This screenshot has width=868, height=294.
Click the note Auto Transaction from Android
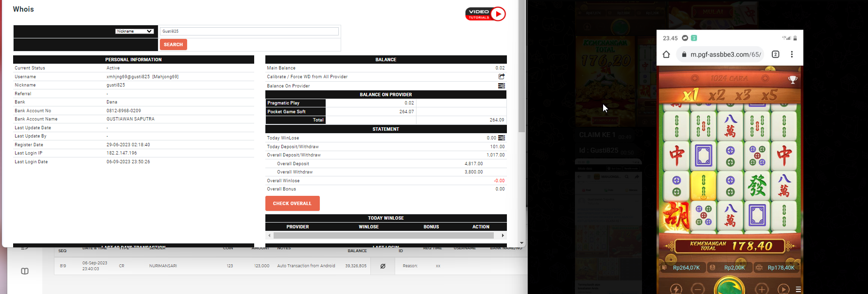pyautogui.click(x=306, y=266)
